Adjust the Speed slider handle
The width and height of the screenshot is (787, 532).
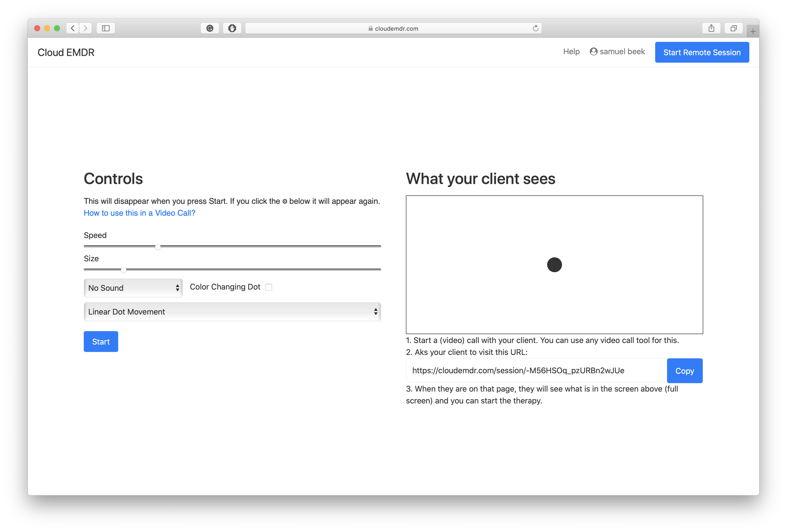(157, 247)
